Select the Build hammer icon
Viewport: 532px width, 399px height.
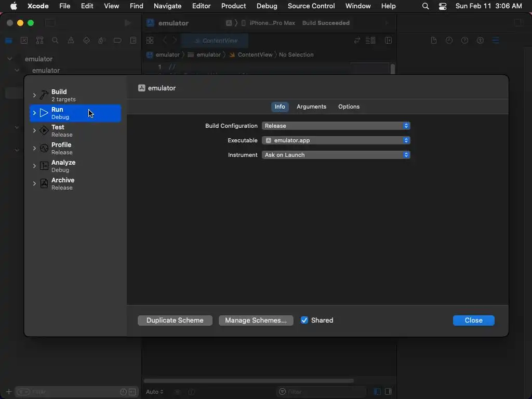[44, 96]
